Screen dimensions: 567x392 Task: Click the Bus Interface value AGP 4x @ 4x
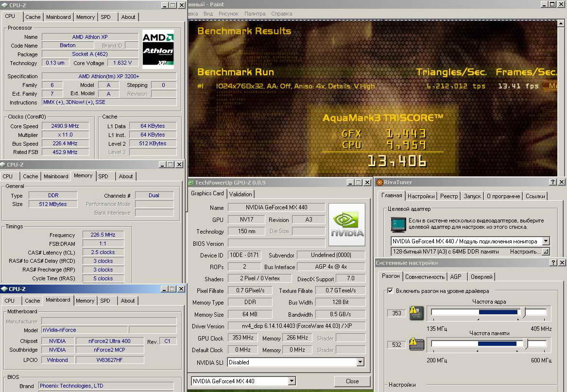click(331, 267)
